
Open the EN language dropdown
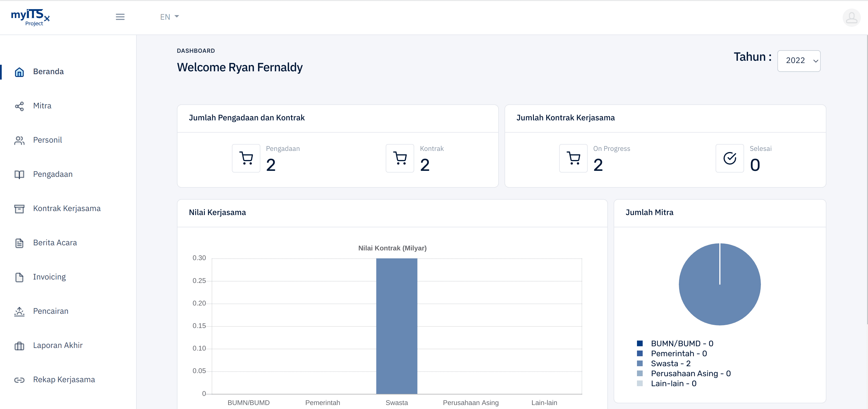tap(169, 17)
